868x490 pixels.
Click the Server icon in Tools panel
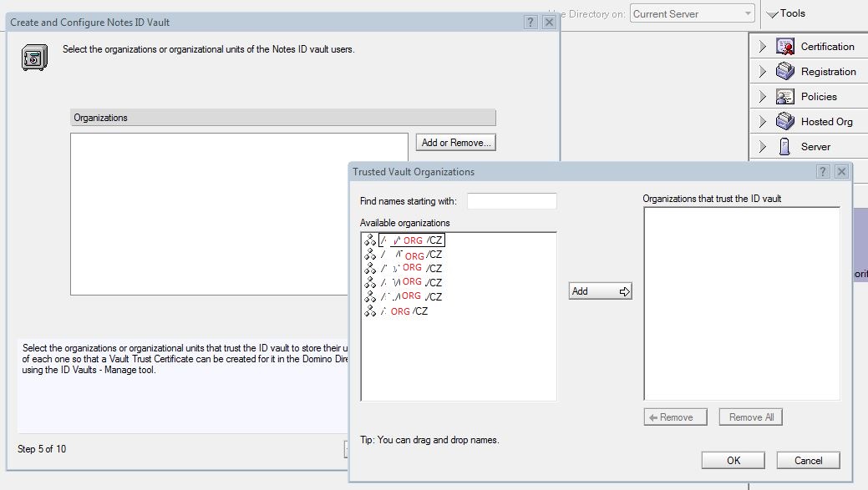point(784,147)
